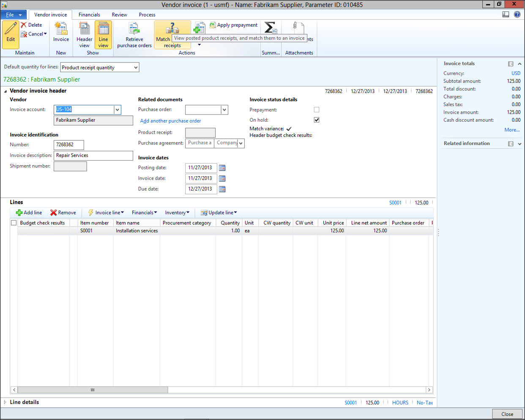Switch to the Financials tab

(x=89, y=15)
